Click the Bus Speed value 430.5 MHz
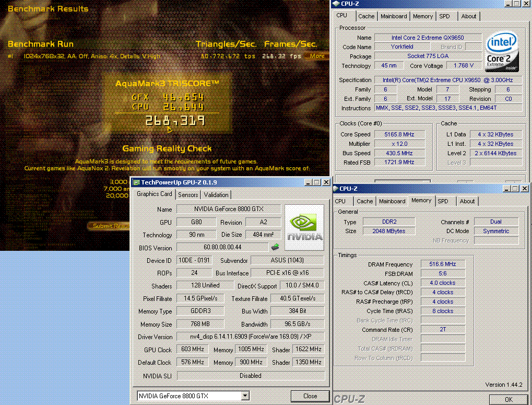Viewport: 532px width, 405px height. 399,153
